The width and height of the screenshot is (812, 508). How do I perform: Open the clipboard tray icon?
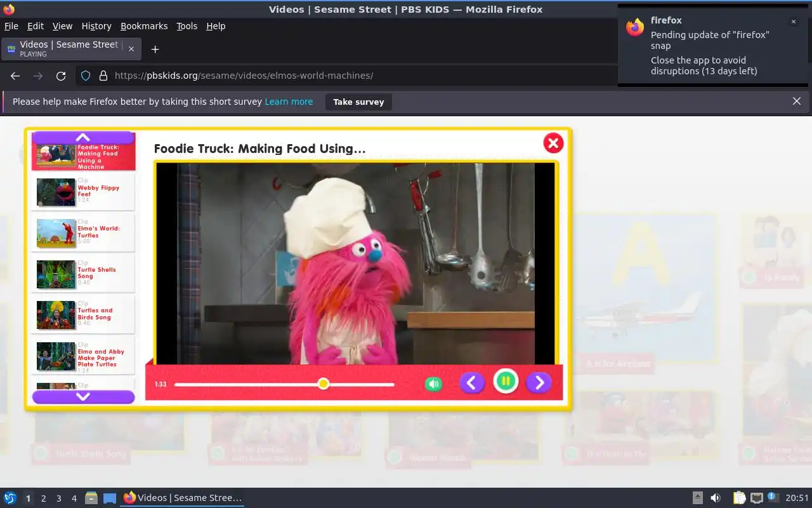coord(739,498)
